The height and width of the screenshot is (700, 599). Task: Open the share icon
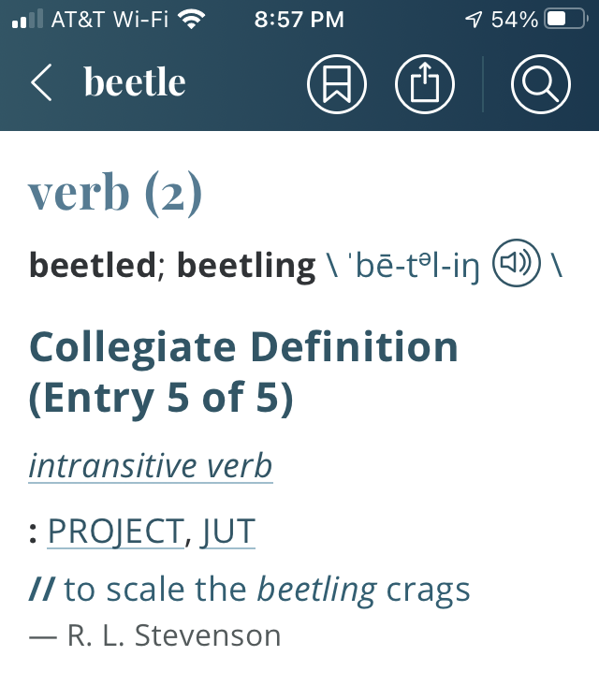tap(425, 84)
